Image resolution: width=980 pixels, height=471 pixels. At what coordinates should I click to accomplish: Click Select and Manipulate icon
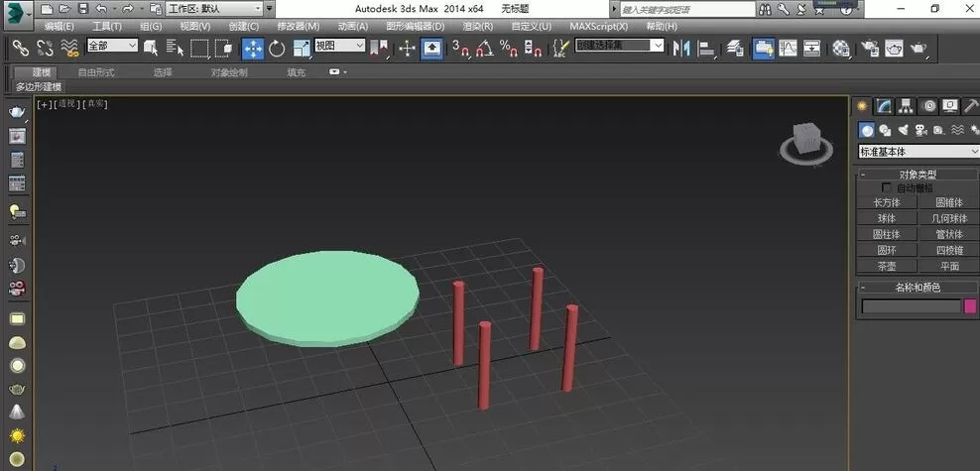(407, 49)
